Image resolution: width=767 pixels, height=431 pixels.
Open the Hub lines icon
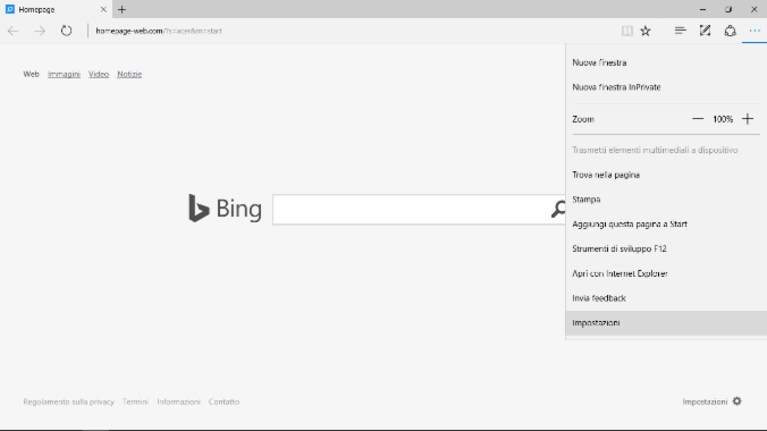click(x=680, y=31)
